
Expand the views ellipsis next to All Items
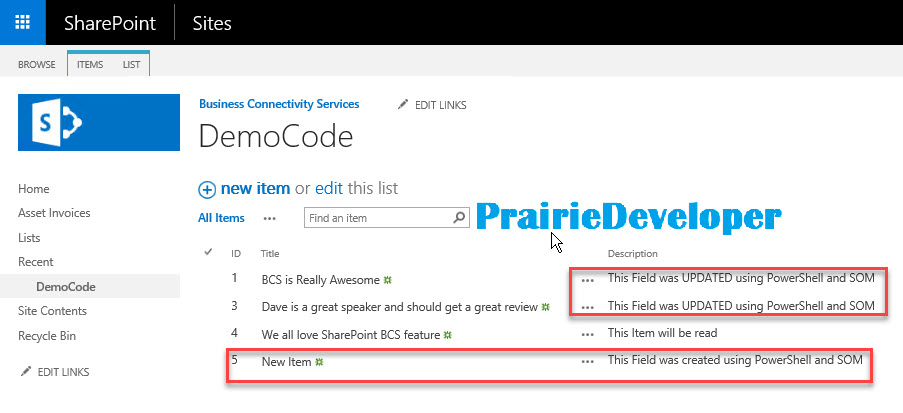point(270,219)
